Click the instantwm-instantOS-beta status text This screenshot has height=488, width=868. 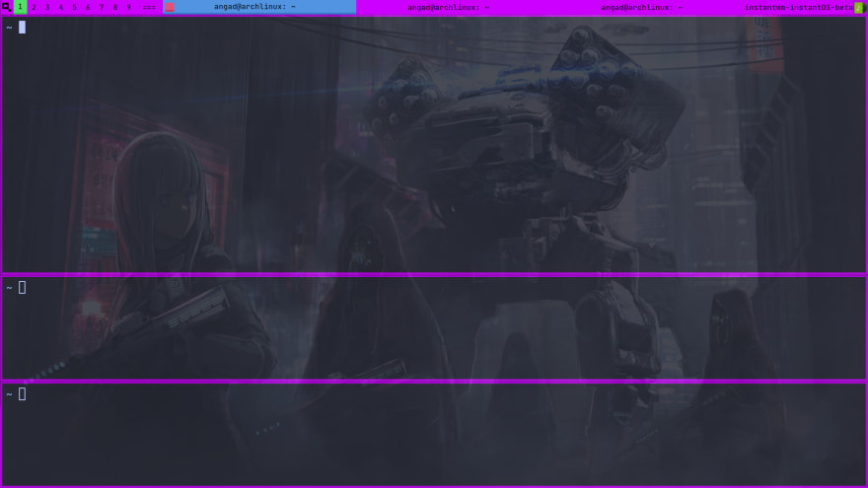798,7
